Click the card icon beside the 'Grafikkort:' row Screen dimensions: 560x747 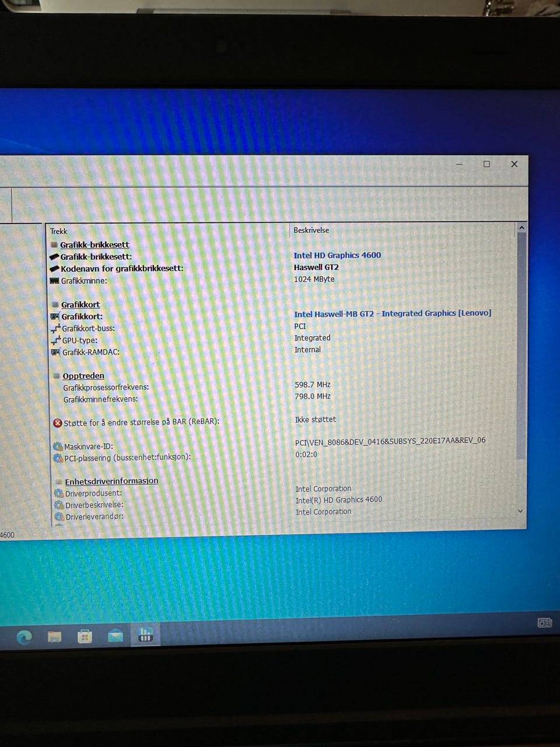(55, 316)
